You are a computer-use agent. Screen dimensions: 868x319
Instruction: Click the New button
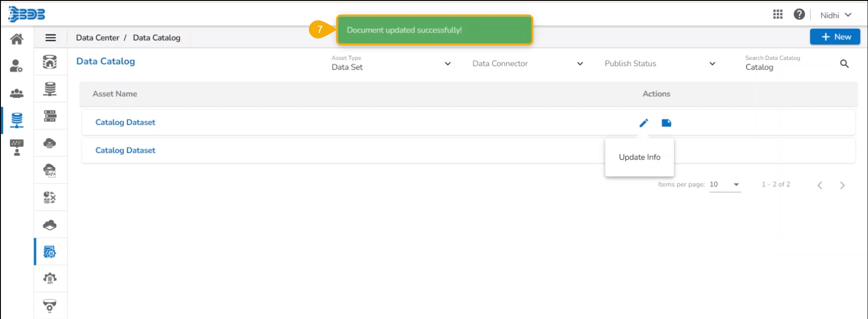(835, 37)
